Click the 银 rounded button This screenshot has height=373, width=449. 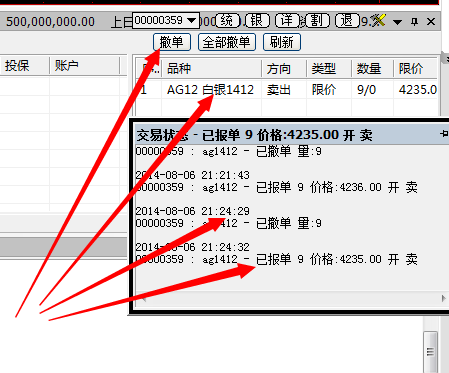tap(257, 21)
